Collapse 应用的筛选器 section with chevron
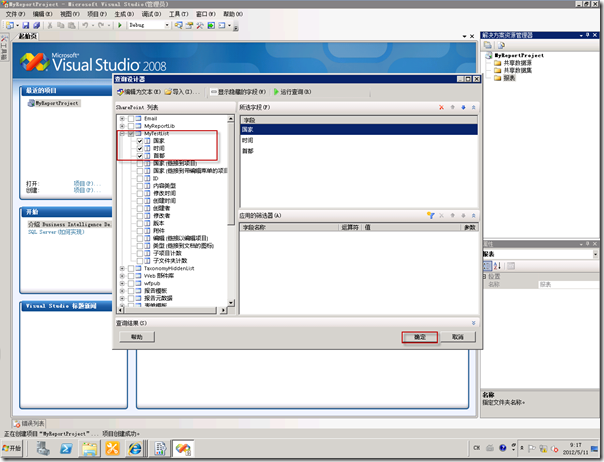The image size is (604, 462). pos(473,215)
